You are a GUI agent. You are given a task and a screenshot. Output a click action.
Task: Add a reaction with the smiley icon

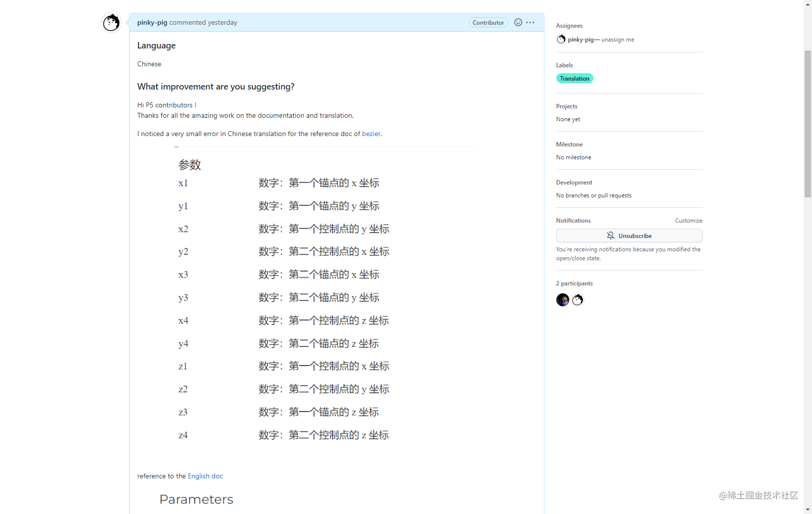pyautogui.click(x=518, y=22)
